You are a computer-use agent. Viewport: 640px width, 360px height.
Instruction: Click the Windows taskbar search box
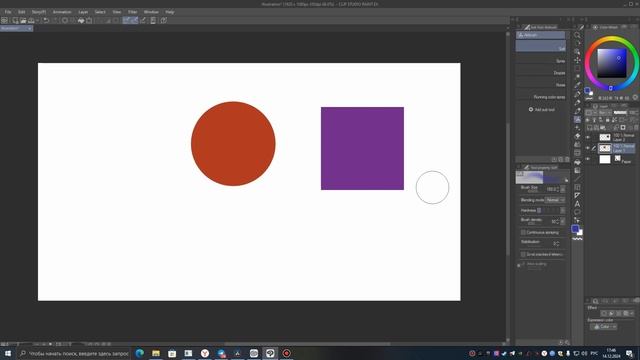[74, 353]
